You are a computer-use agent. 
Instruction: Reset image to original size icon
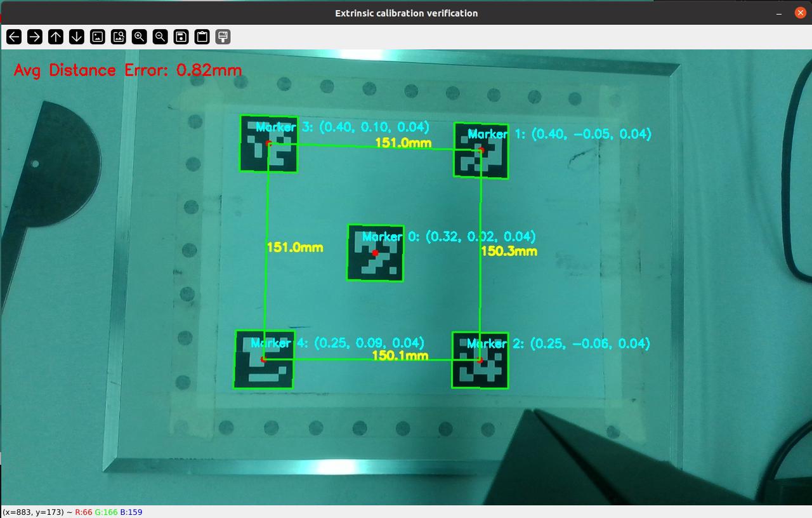tap(98, 37)
